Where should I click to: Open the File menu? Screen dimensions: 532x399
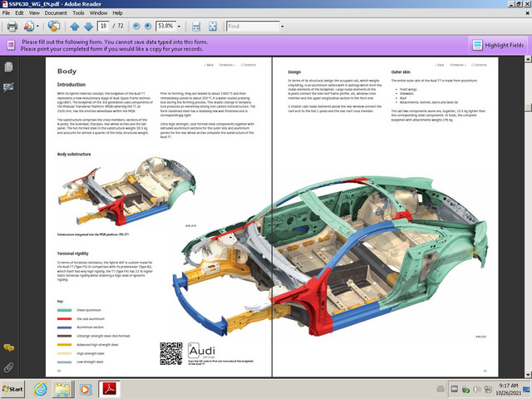(x=6, y=13)
